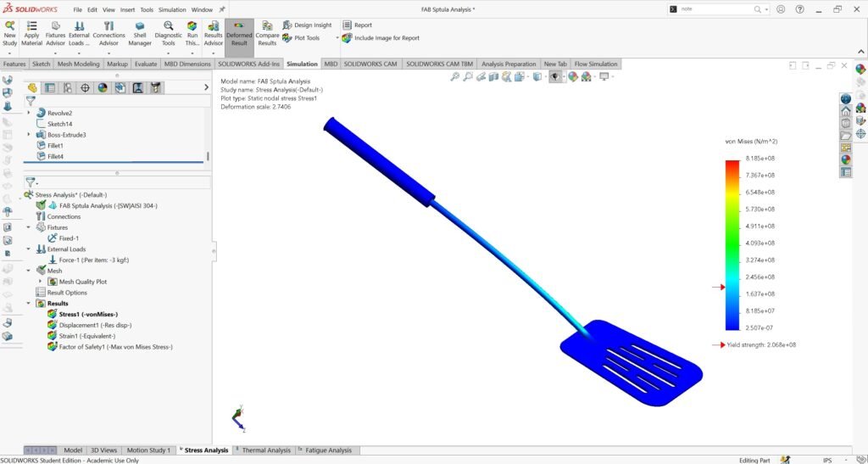Toggle Hide/Show Items eye icon
Image resolution: width=868 pixels, height=464 pixels.
click(556, 76)
